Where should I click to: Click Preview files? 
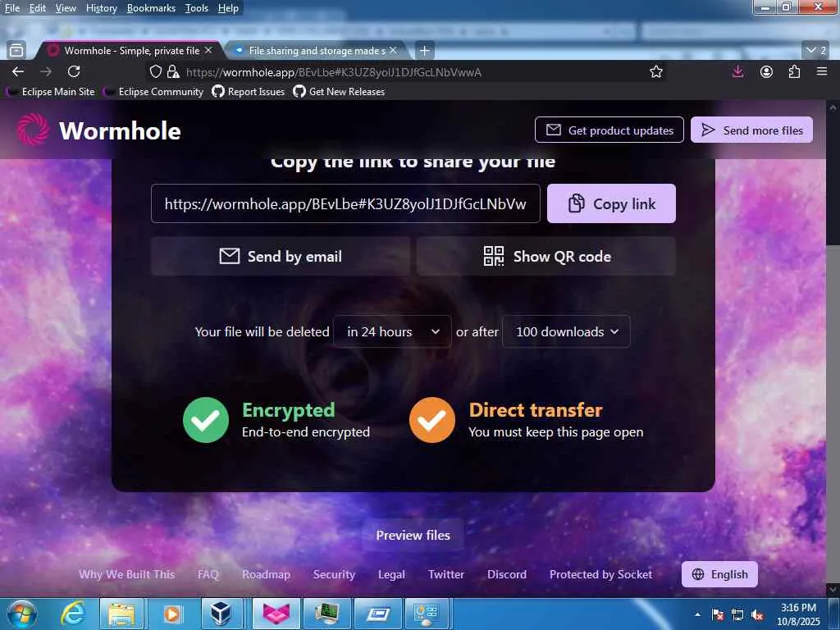(x=413, y=535)
